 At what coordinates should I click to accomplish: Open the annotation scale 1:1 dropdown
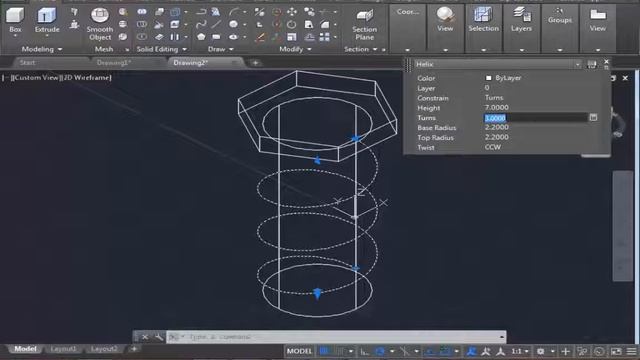pyautogui.click(x=520, y=351)
